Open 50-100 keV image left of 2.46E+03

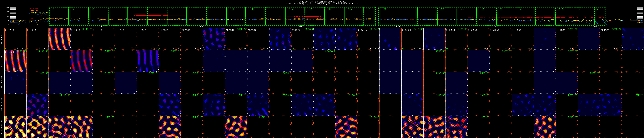click(170, 127)
